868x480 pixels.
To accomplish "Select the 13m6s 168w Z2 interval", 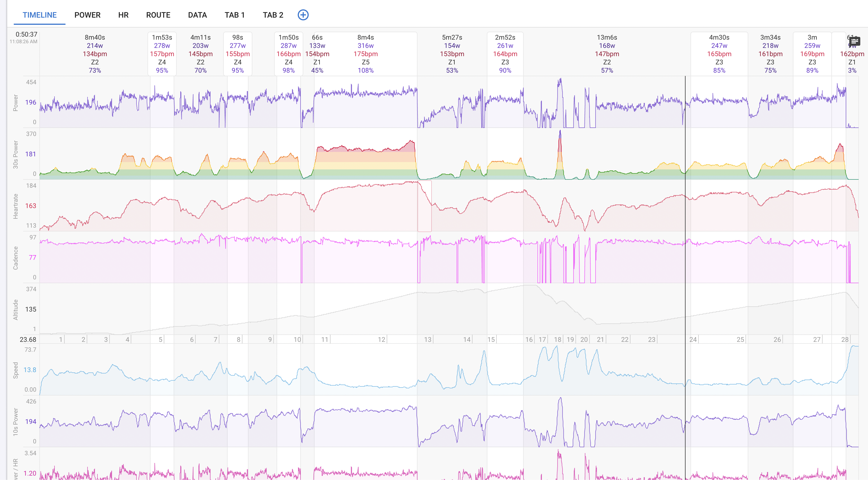I will [607, 54].
